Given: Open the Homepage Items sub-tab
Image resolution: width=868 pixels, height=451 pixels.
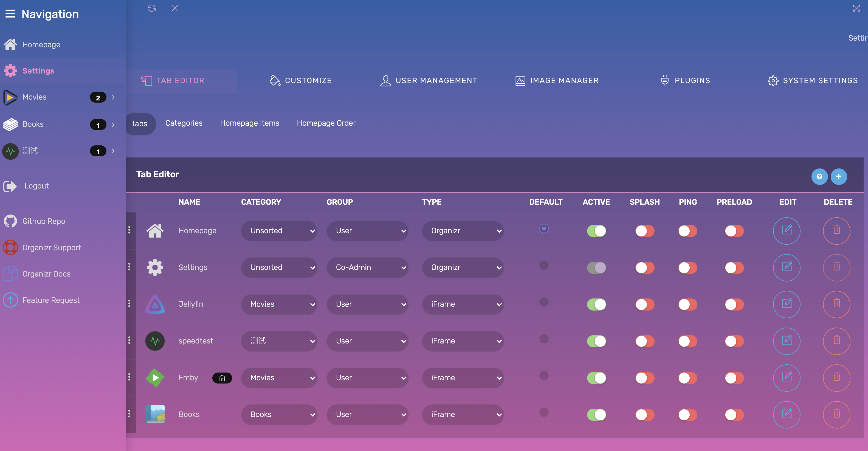Looking at the screenshot, I should pos(249,123).
